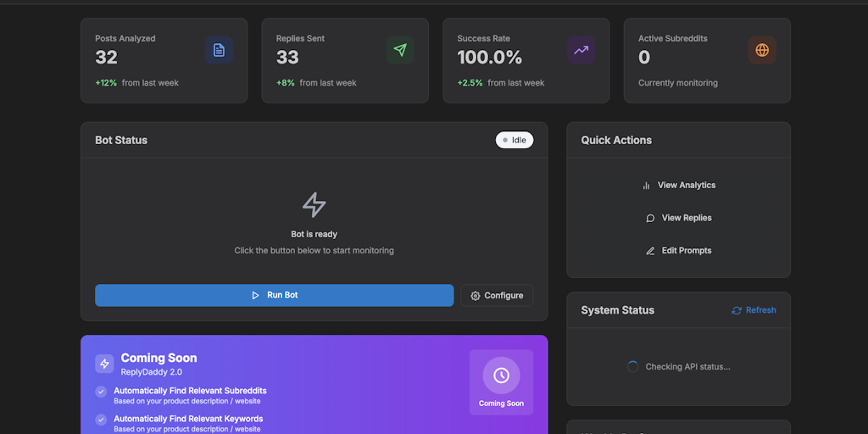Viewport: 868px width, 434px height.
Task: Click the Posts Analyzed document icon
Action: click(x=219, y=50)
